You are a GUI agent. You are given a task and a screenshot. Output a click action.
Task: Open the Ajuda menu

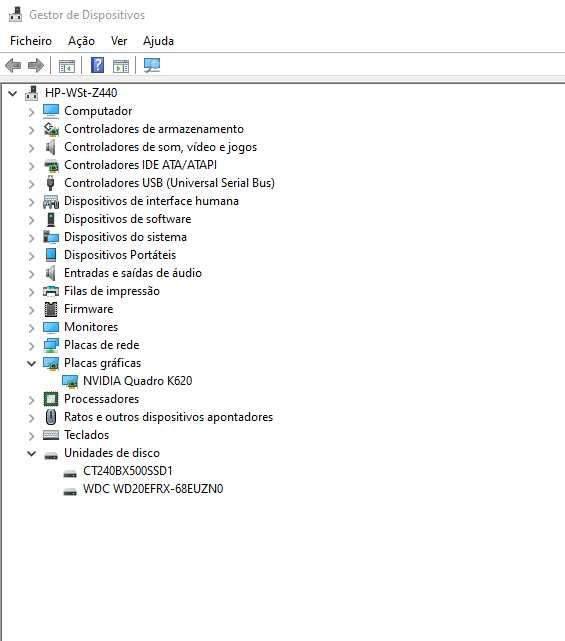tap(158, 41)
